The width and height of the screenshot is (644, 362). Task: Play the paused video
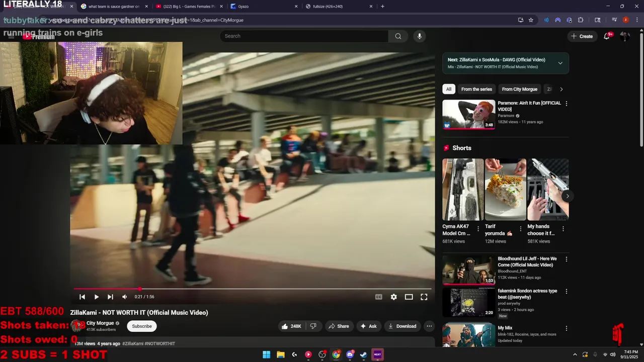96,297
